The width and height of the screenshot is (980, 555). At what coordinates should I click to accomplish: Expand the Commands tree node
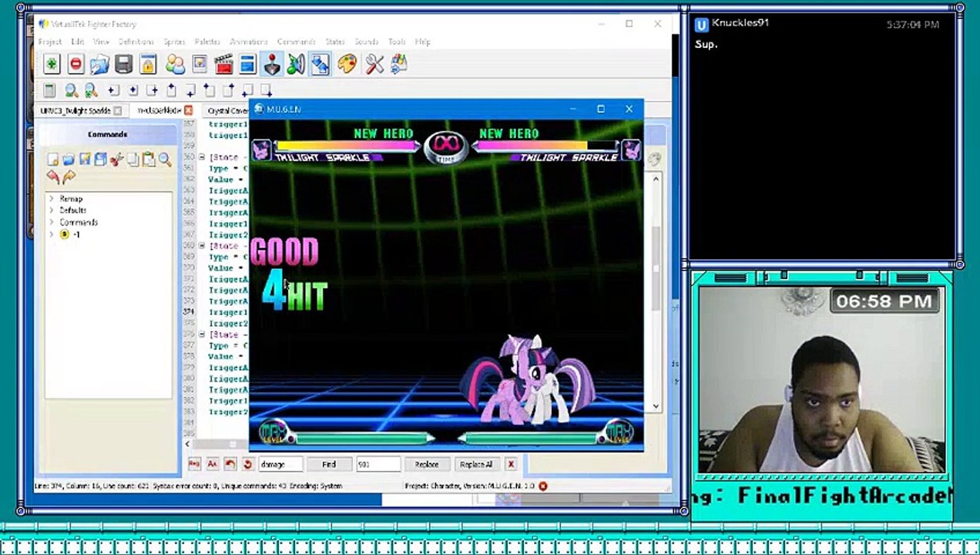[x=51, y=222]
